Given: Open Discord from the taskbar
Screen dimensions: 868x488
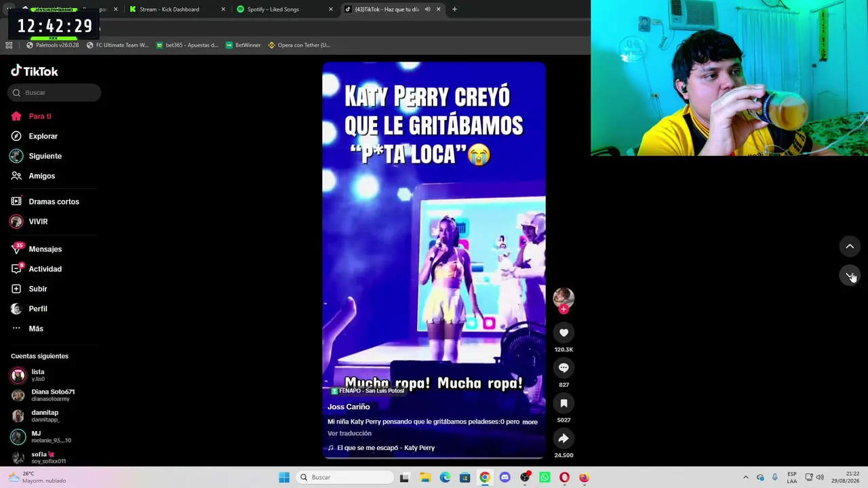Looking at the screenshot, I should tap(505, 477).
